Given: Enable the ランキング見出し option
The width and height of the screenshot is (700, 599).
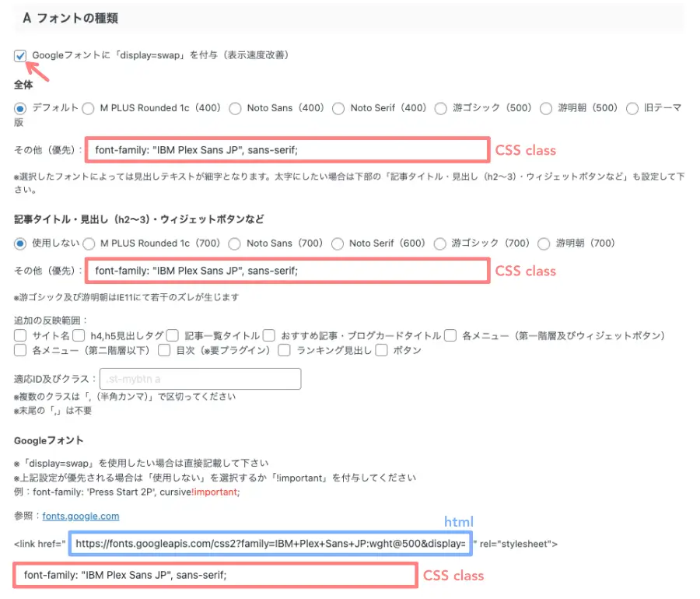Looking at the screenshot, I should pyautogui.click(x=285, y=350).
